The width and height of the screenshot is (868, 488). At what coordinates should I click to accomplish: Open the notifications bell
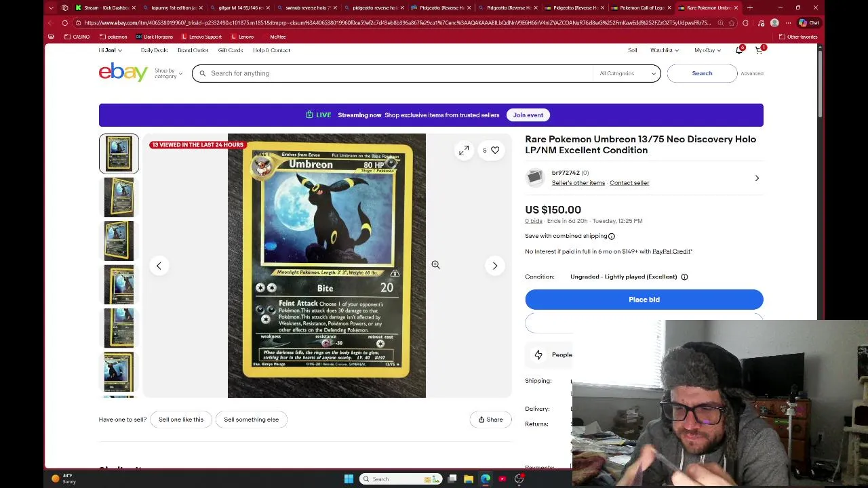[x=739, y=49]
